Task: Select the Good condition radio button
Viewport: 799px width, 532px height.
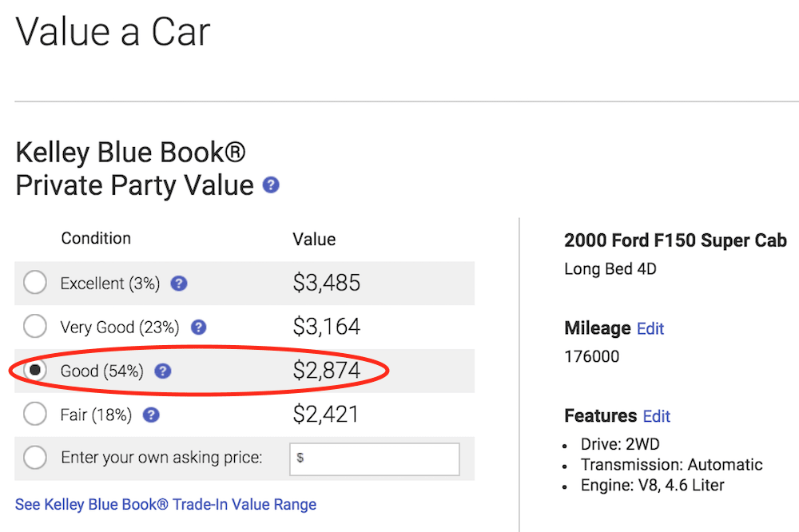Action: (x=35, y=370)
